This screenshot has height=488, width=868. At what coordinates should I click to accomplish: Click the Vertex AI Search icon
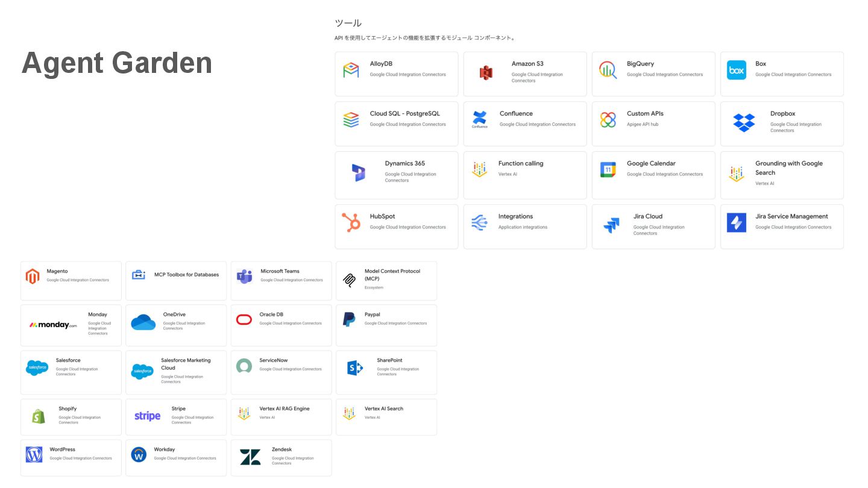click(349, 413)
